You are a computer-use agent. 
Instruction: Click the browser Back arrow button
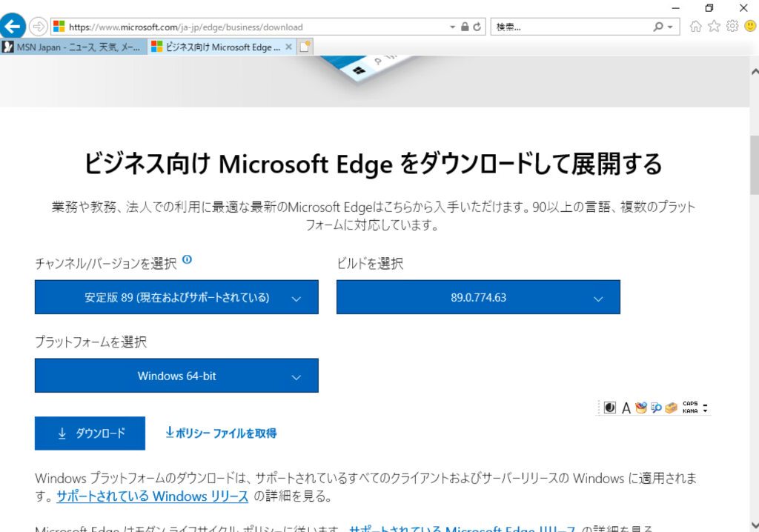click(x=13, y=27)
